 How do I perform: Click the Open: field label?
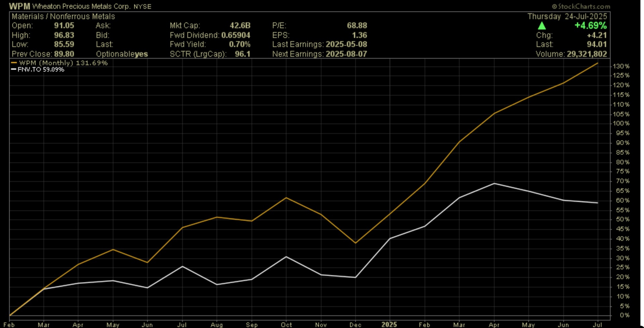[x=22, y=26]
